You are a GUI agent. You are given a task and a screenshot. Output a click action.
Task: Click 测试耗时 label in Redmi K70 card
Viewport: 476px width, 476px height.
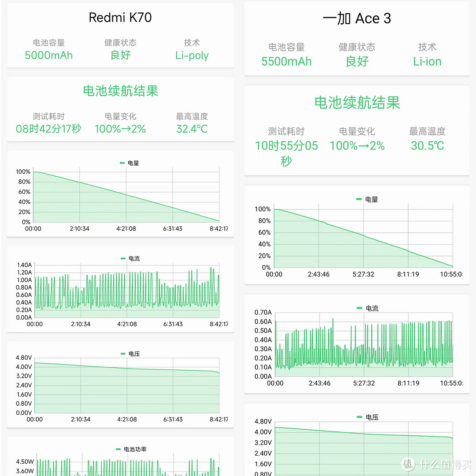(x=48, y=116)
